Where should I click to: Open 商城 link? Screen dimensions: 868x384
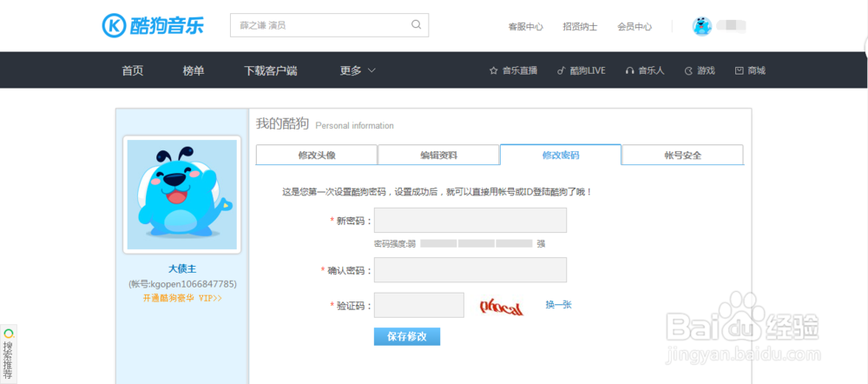tap(756, 71)
